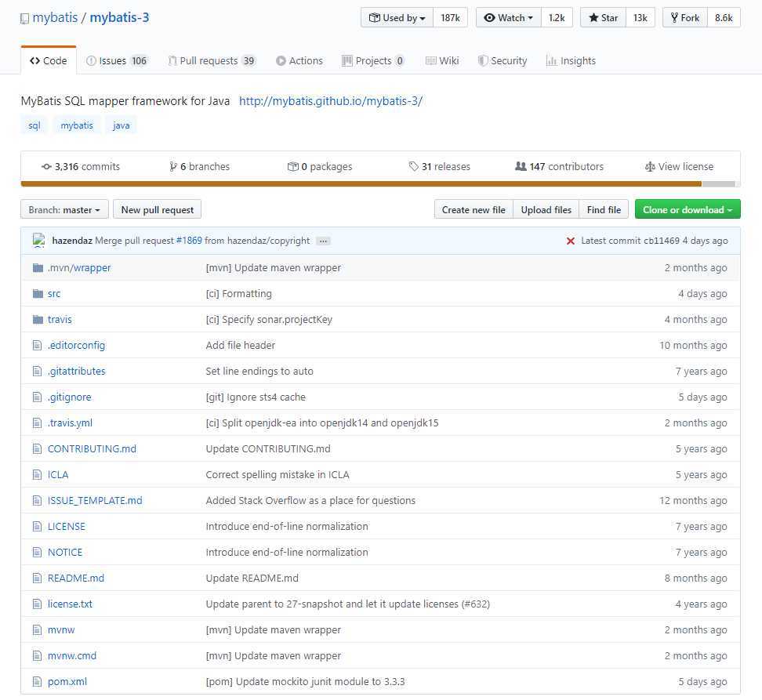Open the Insights tab

click(x=571, y=60)
